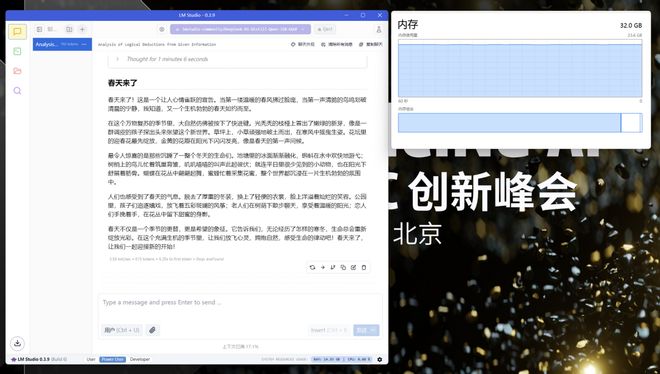Image resolution: width=660 pixels, height=374 pixels.
Task: Click the 32.0 GB label in the 内存 window
Action: [631, 25]
